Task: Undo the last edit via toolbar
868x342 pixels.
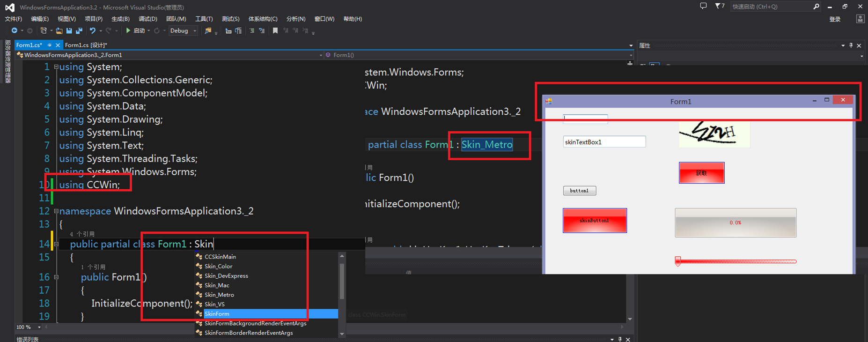Action: tap(93, 31)
